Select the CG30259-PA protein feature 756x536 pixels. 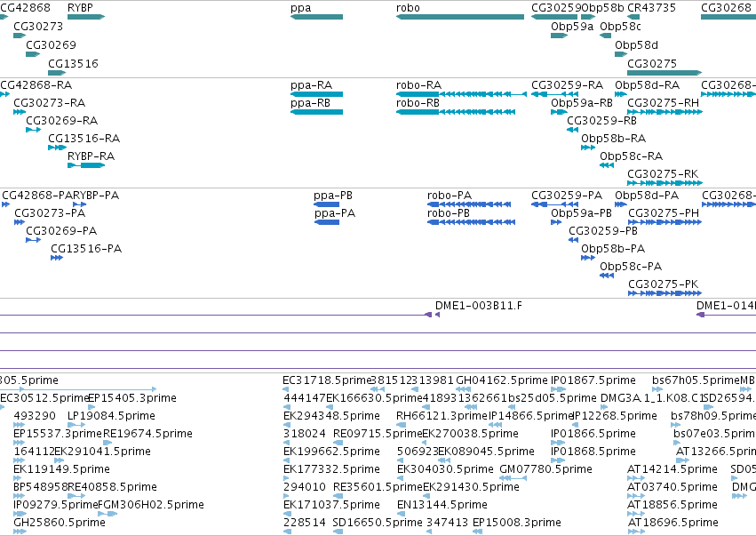coord(554,204)
